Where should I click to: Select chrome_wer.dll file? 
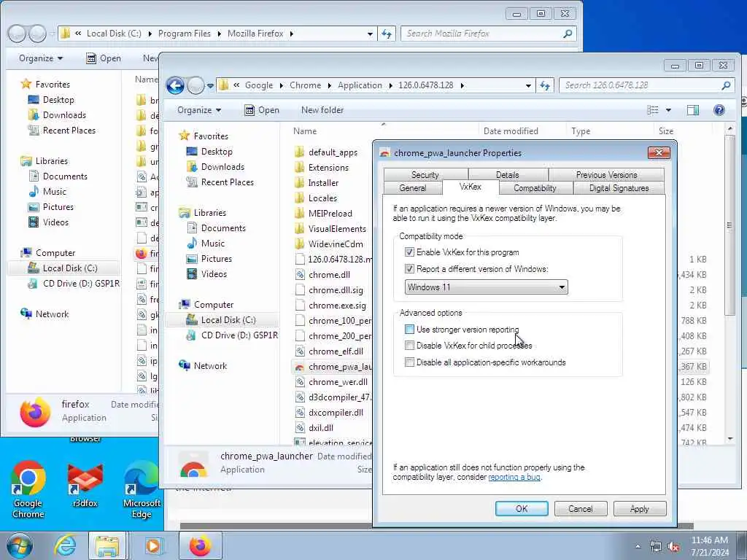(338, 382)
